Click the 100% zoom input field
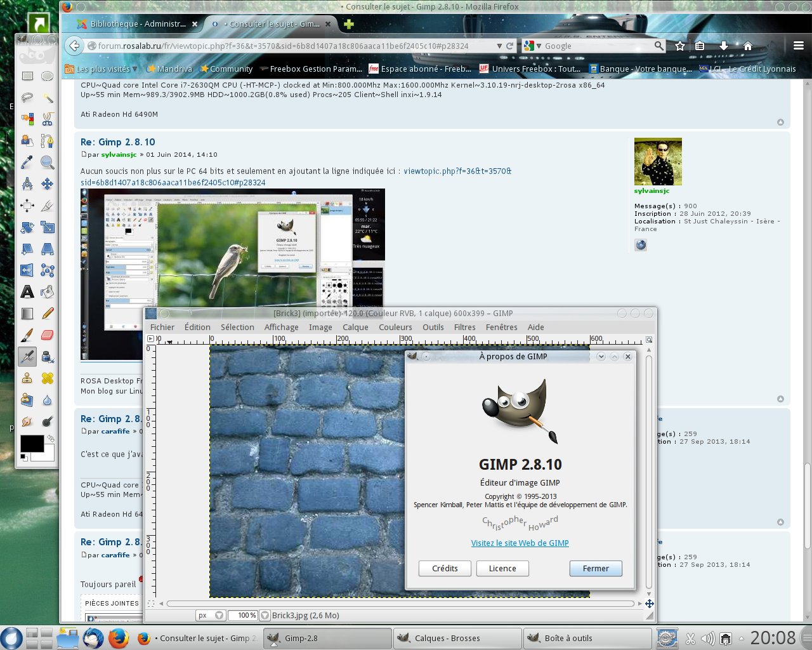The image size is (812, 650). 244,616
